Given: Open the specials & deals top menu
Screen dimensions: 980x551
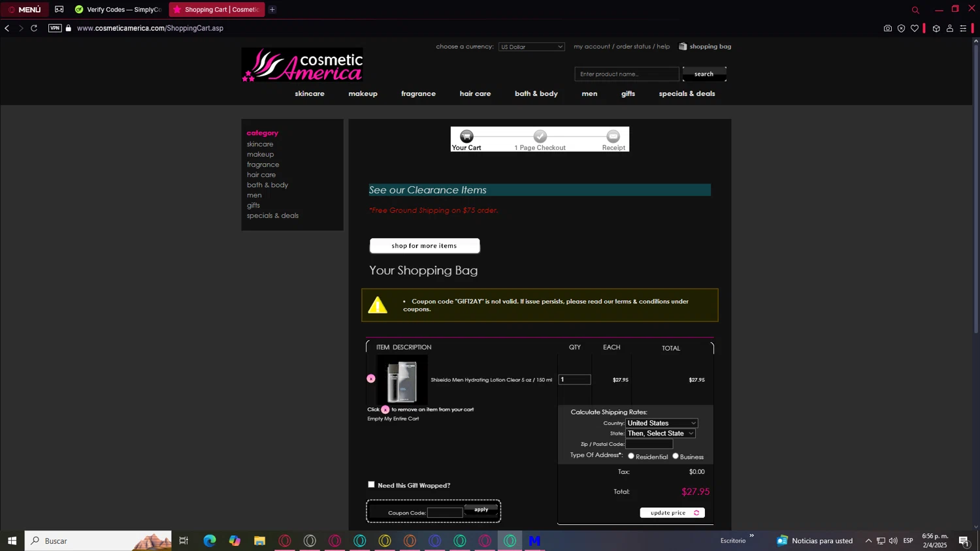Looking at the screenshot, I should (687, 93).
